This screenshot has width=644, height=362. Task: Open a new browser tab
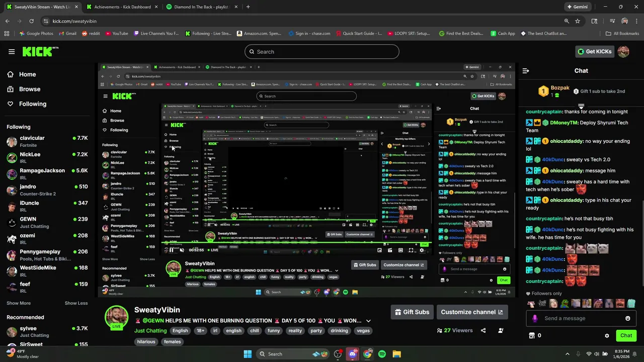[248, 7]
